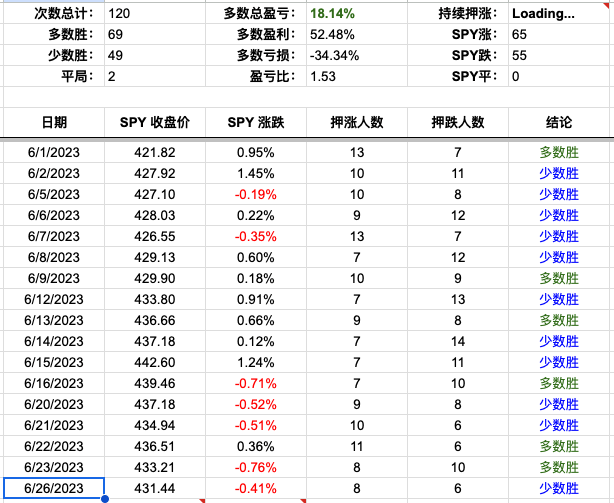Select closing price 421.82
The height and width of the screenshot is (503, 614).
tap(155, 152)
